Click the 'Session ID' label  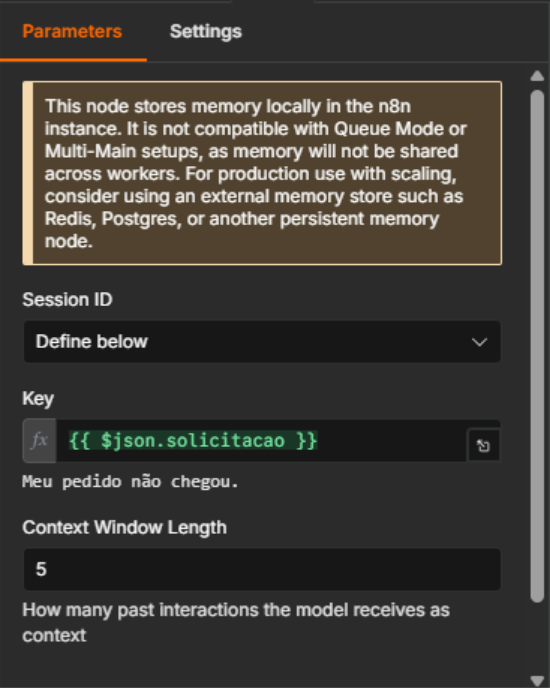point(68,300)
